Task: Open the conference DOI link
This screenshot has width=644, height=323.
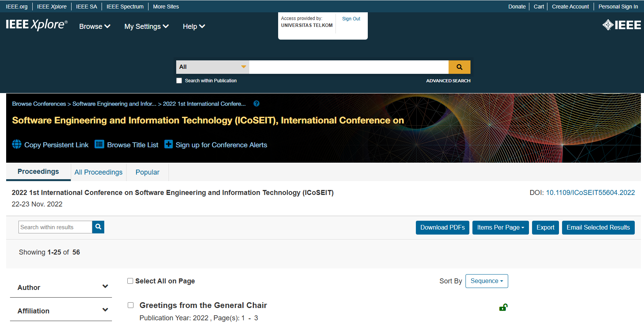Action: [x=590, y=193]
